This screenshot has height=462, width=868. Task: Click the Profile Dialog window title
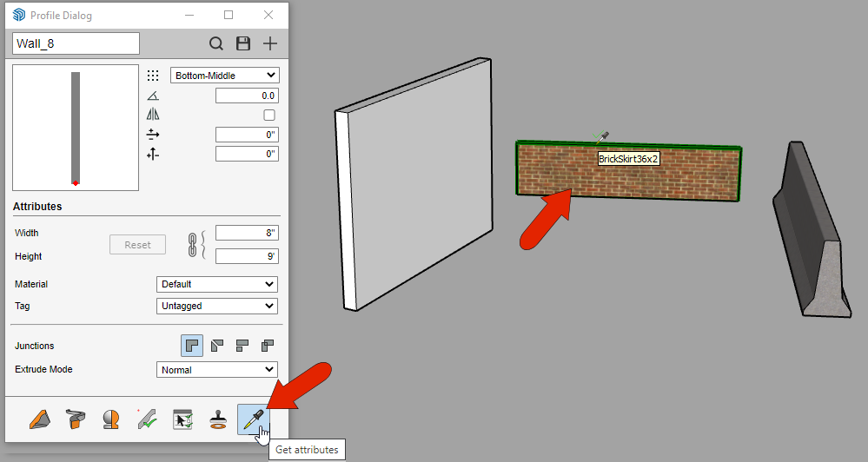pos(61,16)
